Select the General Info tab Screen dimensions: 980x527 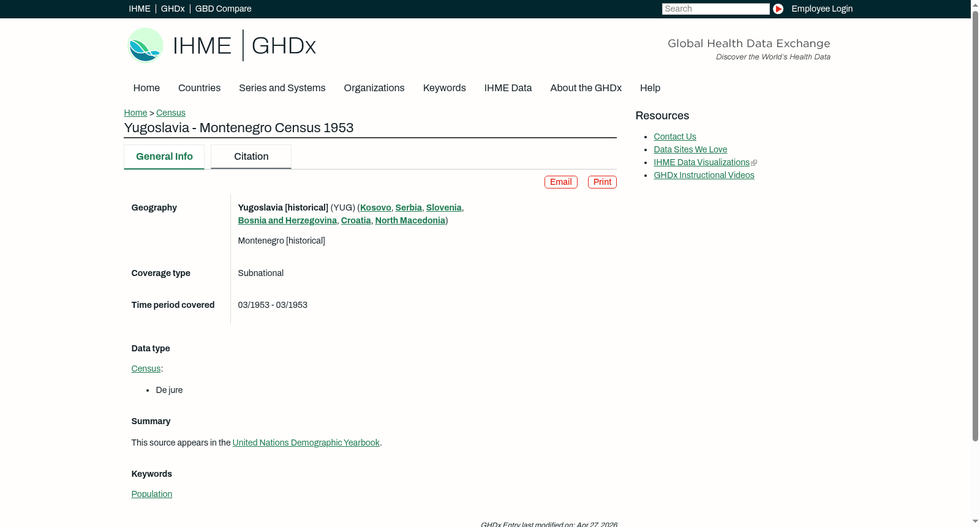164,157
